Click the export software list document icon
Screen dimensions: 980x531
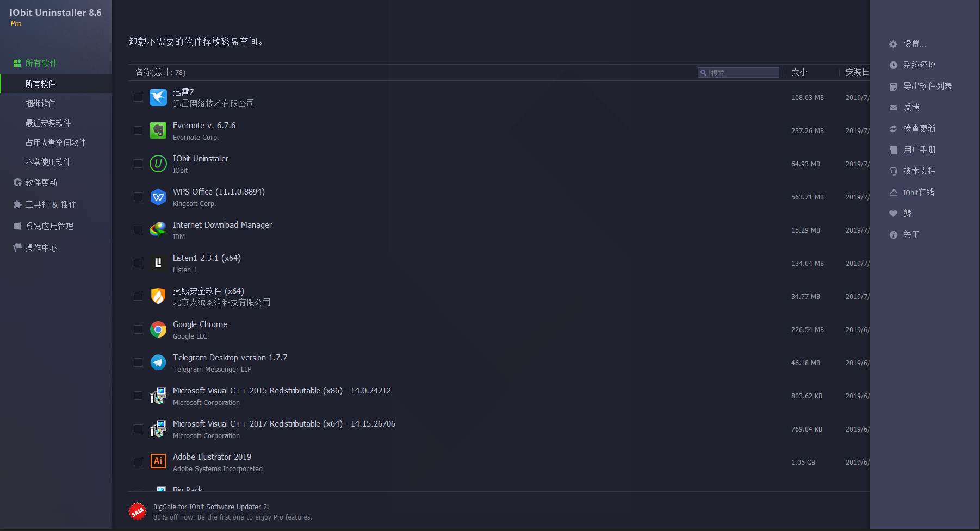pyautogui.click(x=893, y=86)
